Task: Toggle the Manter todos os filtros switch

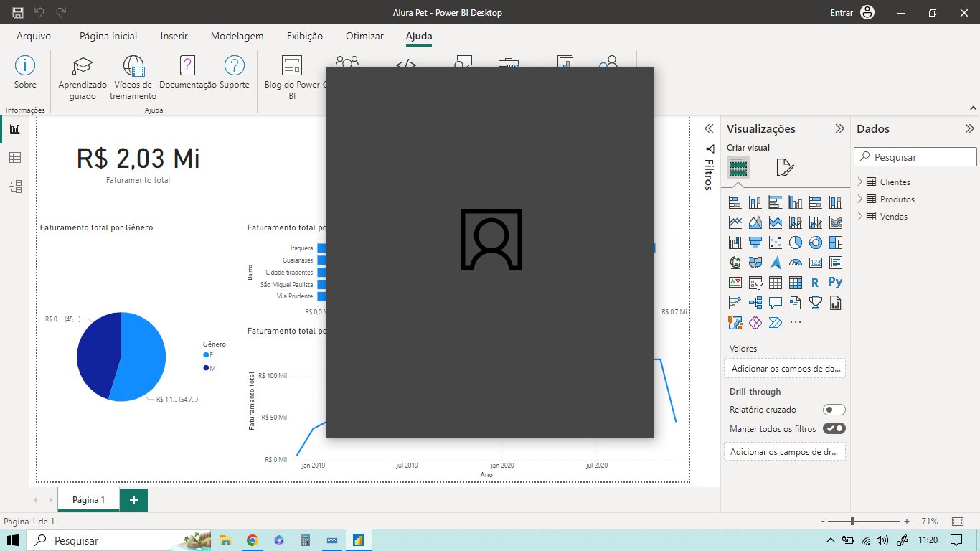Action: 834,428
